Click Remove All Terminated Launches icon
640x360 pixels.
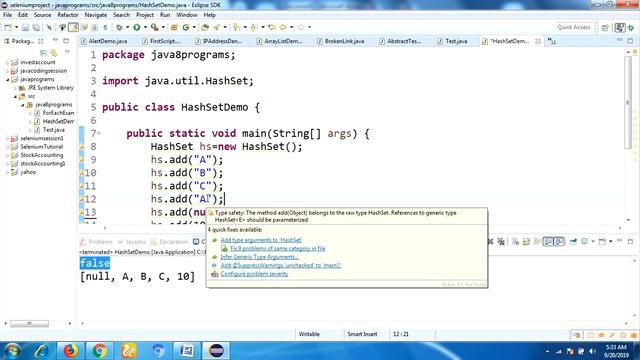tap(501, 242)
